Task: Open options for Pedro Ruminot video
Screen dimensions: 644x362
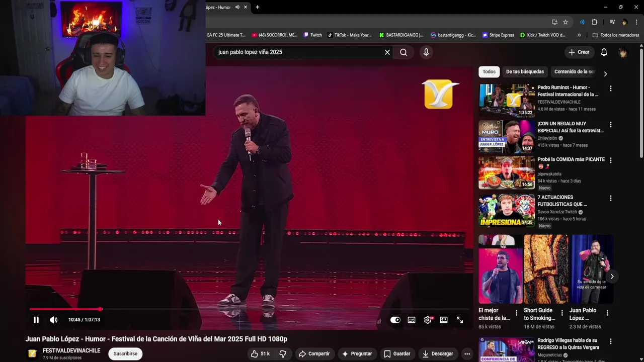Action: [611, 88]
